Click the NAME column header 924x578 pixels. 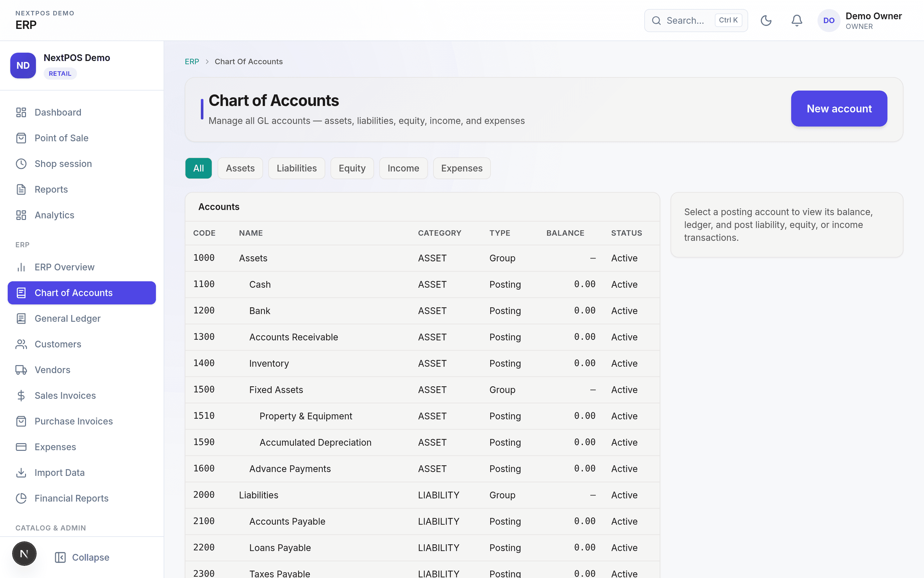coord(251,233)
